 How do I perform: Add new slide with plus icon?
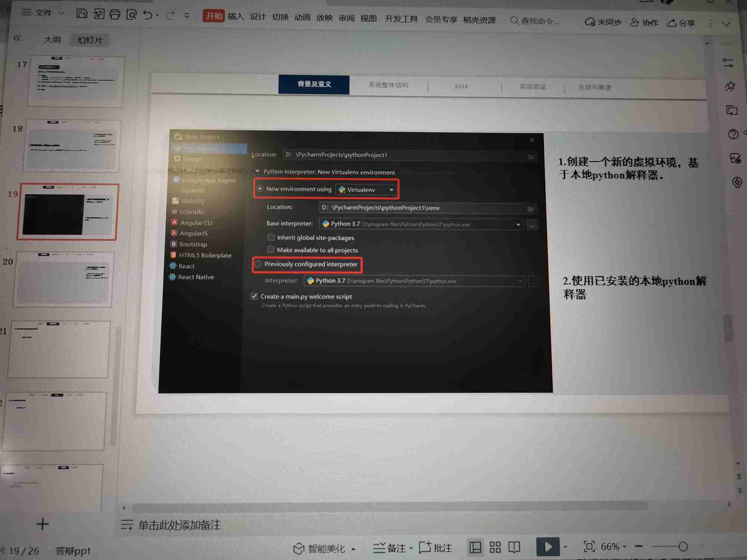[x=43, y=524]
